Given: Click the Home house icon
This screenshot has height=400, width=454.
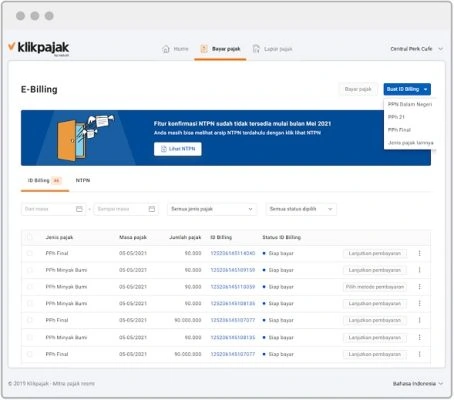Looking at the screenshot, I should coord(166,49).
